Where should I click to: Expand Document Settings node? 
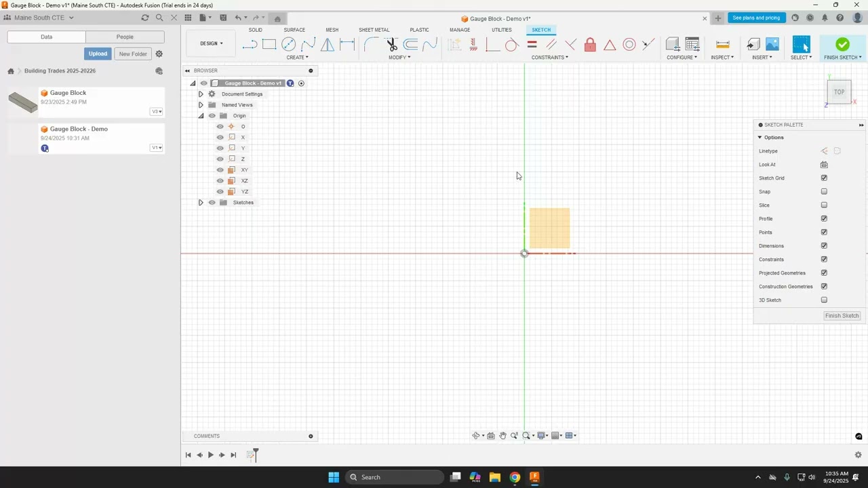coord(201,94)
